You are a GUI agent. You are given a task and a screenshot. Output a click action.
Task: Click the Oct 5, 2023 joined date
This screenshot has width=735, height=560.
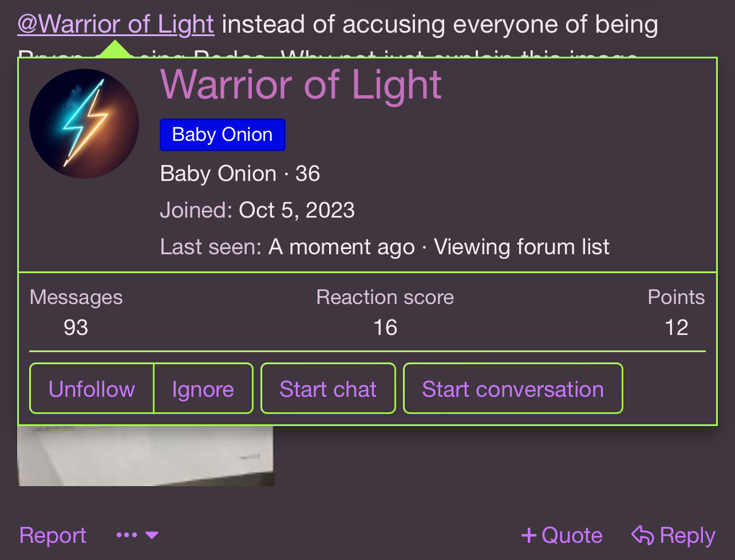tap(297, 210)
